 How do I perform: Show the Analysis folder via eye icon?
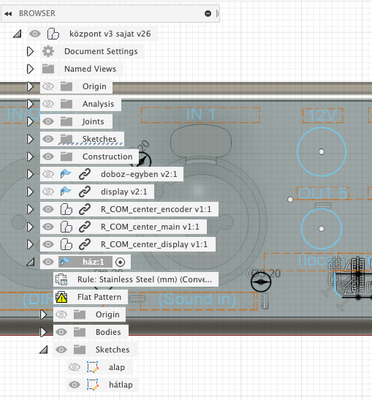(48, 104)
